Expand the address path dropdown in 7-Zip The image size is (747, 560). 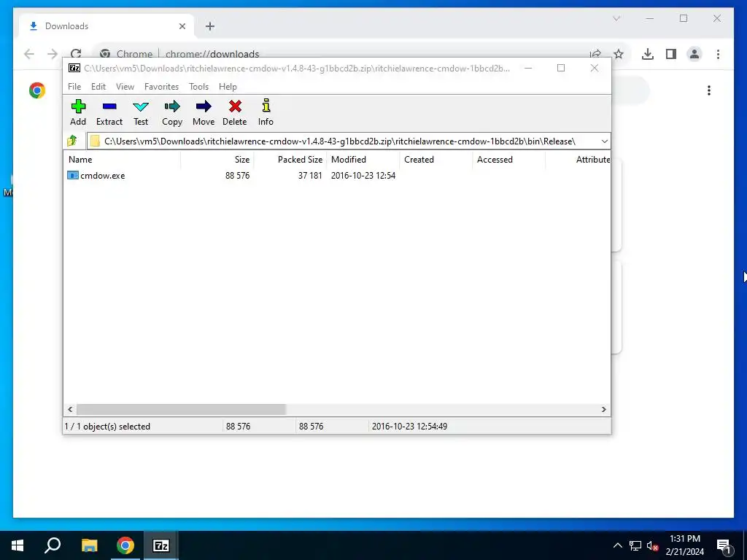click(604, 141)
